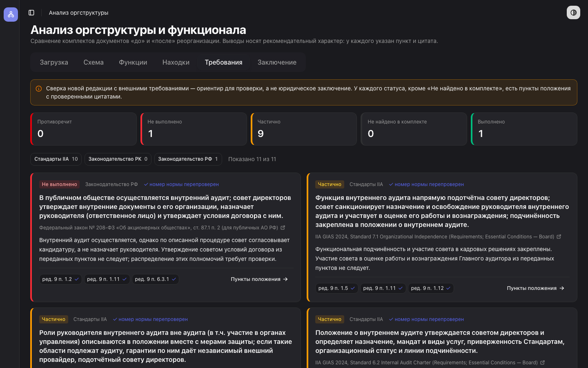Screen dimensions: 588x368
Task: Click the Показано 11 из 11 counter
Action: point(252,159)
